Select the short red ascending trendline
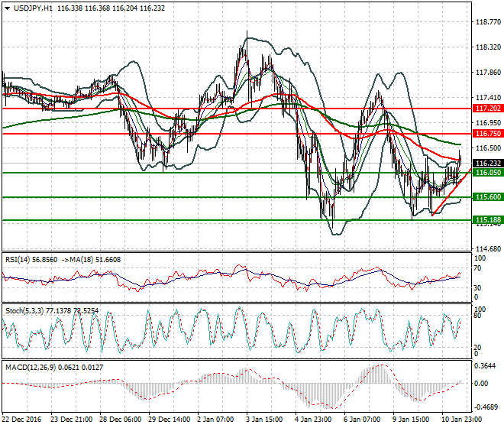504x428 pixels. 451,192
